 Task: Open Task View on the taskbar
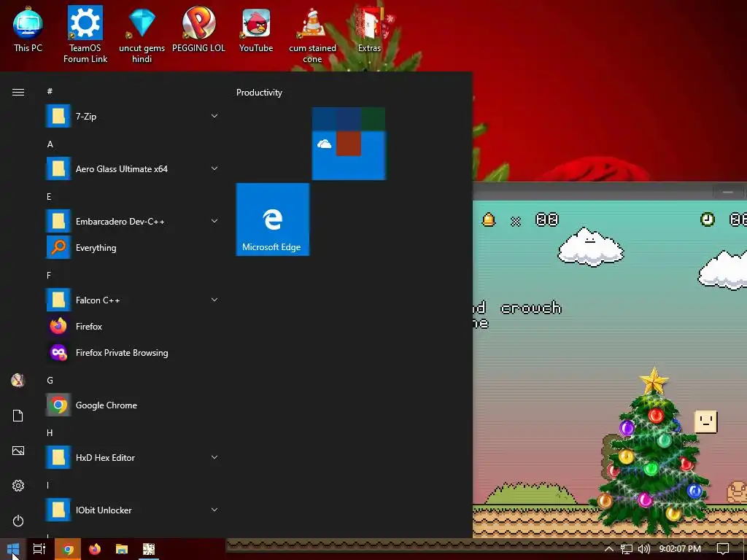tap(39, 549)
